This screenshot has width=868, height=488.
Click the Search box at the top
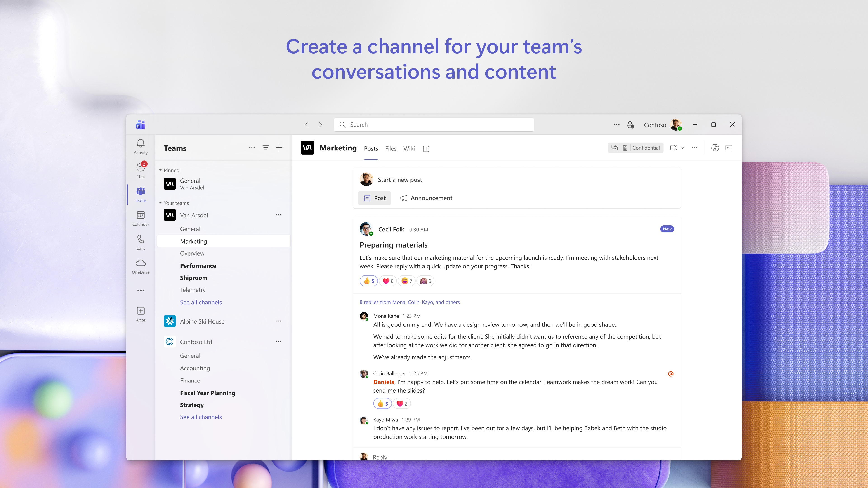pos(433,124)
